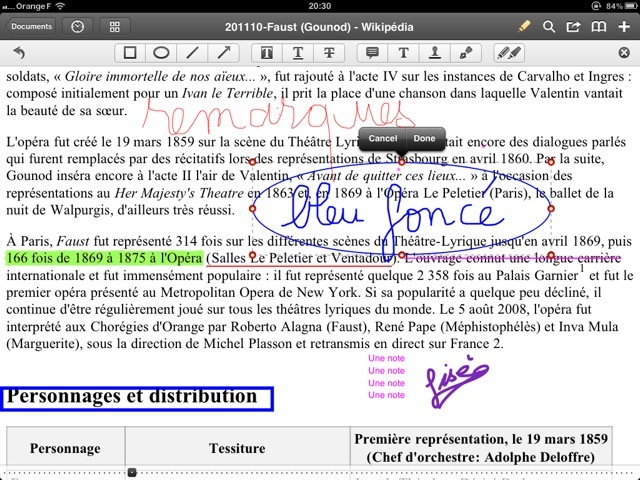Open the signature pen tool
Screen dimensions: 640x480
point(464,52)
